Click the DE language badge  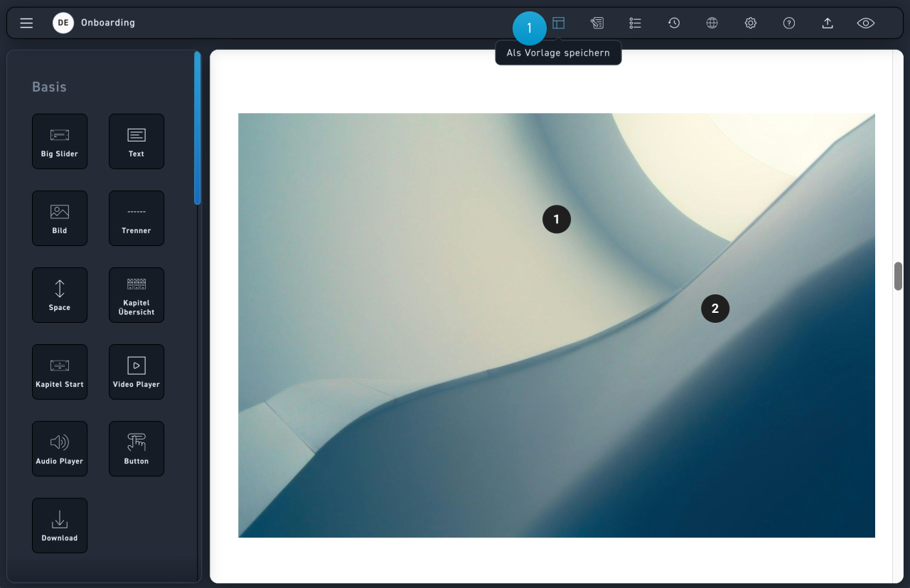tap(63, 23)
